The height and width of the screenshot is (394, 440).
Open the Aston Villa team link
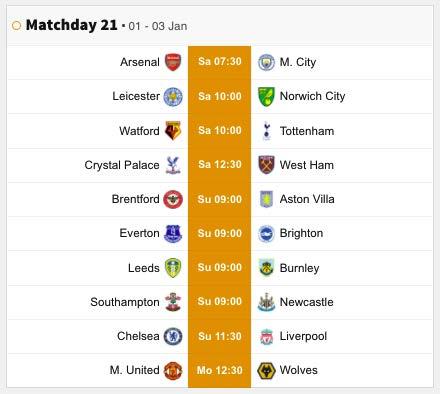tap(307, 199)
